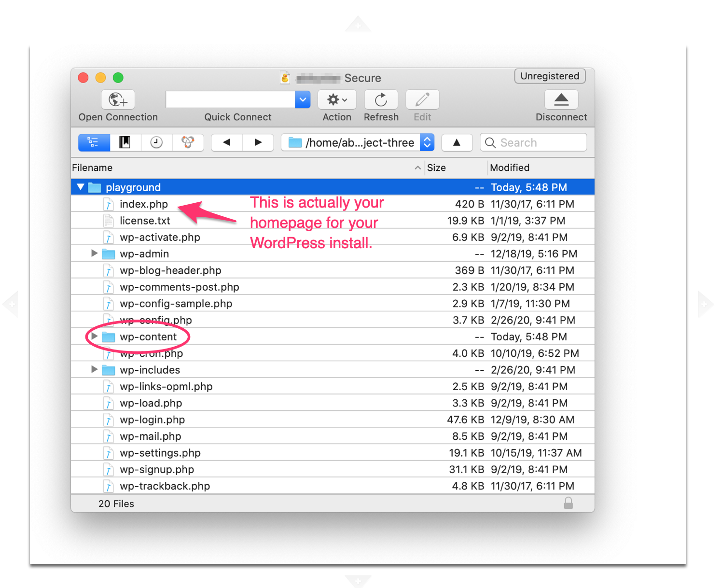Viewport: 721px width, 588px height.
Task: Sort by the Modified column header
Action: click(x=510, y=168)
